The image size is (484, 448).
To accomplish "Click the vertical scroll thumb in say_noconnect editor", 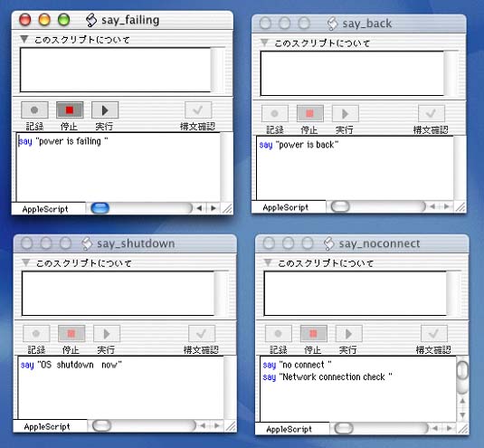I will pos(462,370).
